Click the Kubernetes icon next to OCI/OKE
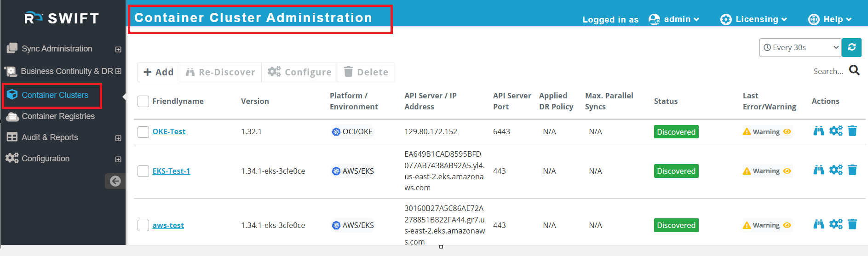The width and height of the screenshot is (868, 256). pyautogui.click(x=336, y=132)
